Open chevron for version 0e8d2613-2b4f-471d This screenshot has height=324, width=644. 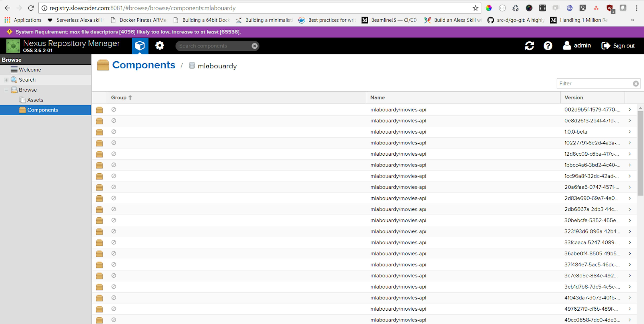click(630, 121)
